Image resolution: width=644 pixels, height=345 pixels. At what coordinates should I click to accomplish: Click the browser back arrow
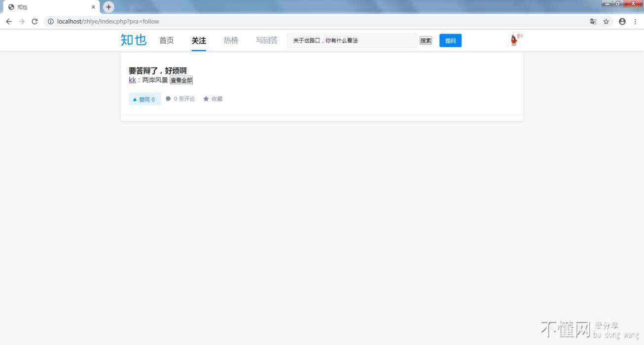8,21
